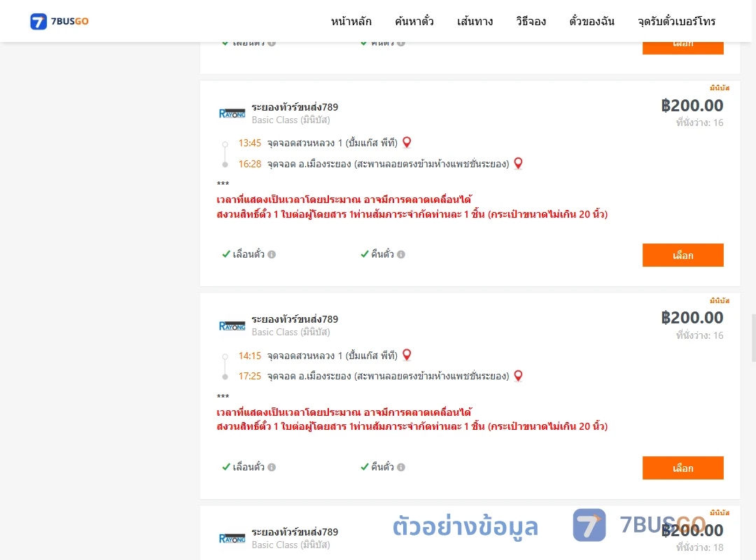
Task: Click Basic Class (มินิบัส) in 14:15 card
Action: tap(290, 332)
